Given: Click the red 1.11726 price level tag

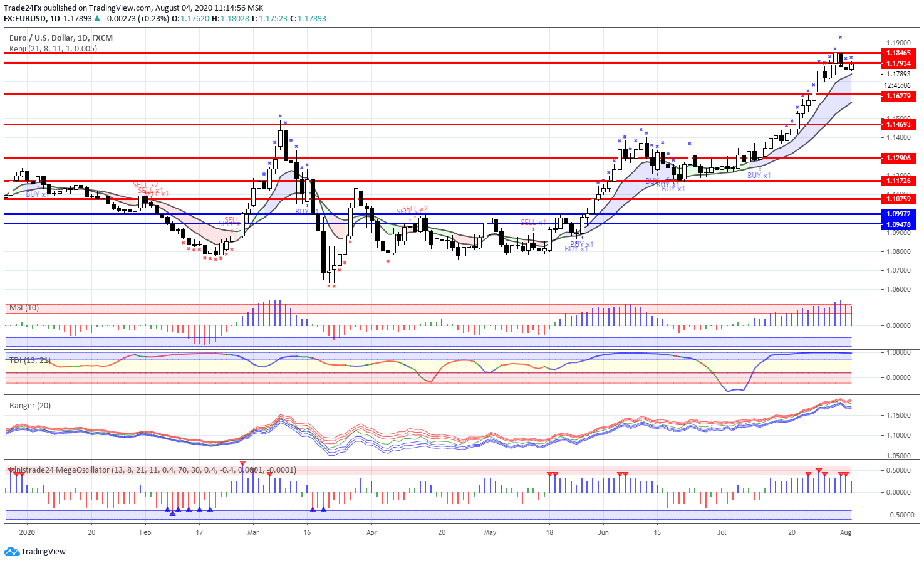Looking at the screenshot, I should pyautogui.click(x=898, y=181).
